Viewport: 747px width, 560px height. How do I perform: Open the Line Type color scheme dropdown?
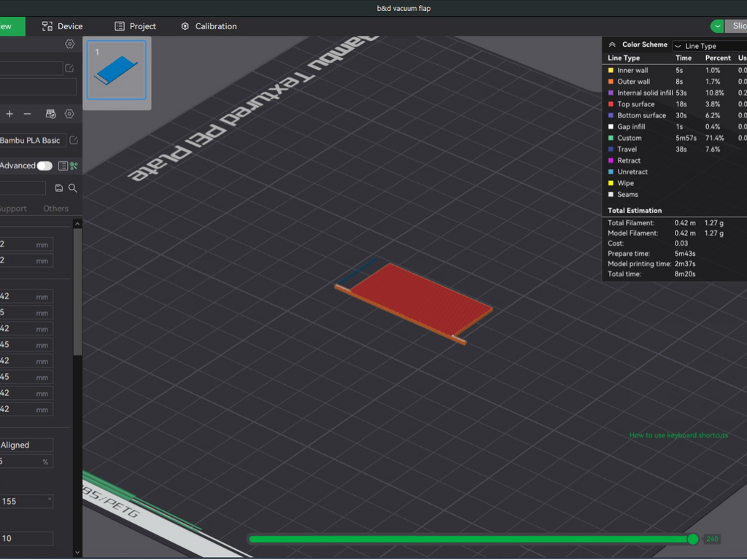point(709,46)
